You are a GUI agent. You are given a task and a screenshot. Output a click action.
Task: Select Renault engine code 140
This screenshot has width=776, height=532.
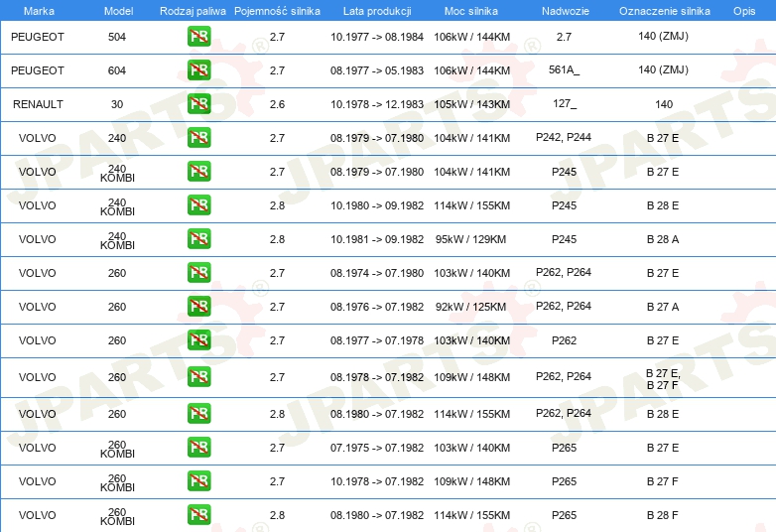[664, 104]
